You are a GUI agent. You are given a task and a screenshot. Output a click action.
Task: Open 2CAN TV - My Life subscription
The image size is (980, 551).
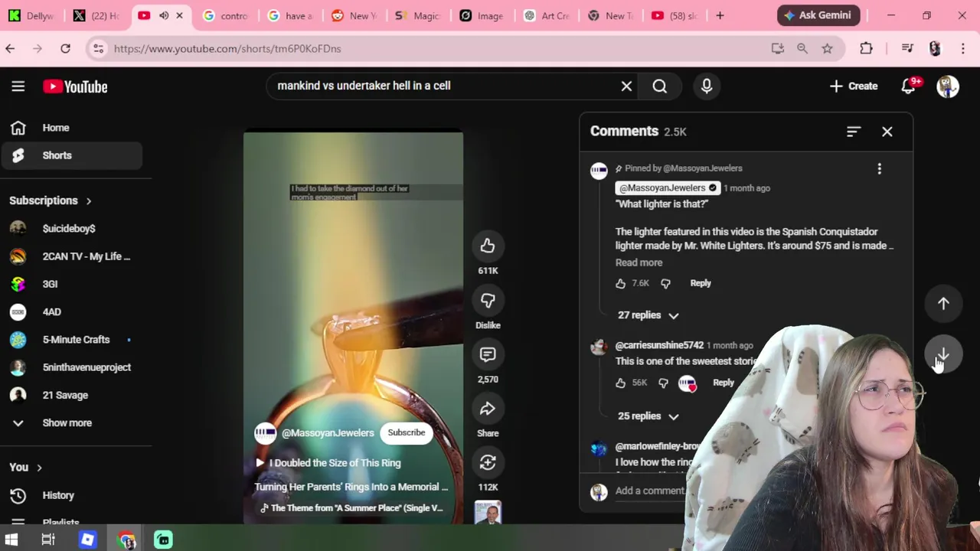71,256
